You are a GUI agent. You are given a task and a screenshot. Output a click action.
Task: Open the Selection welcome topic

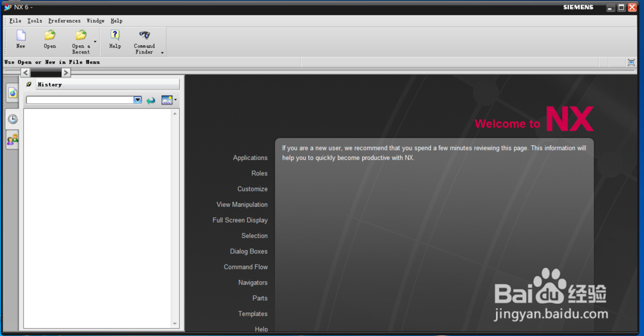254,235
